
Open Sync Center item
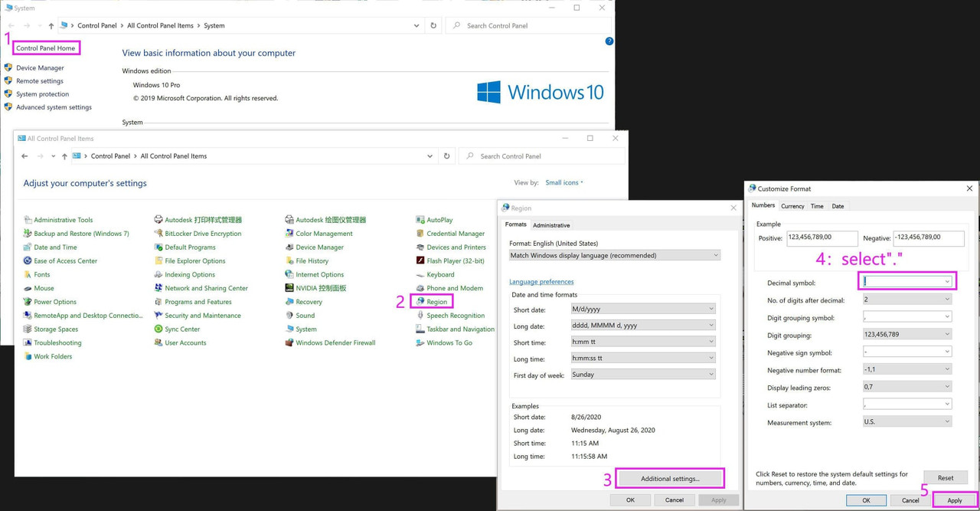[x=177, y=329]
